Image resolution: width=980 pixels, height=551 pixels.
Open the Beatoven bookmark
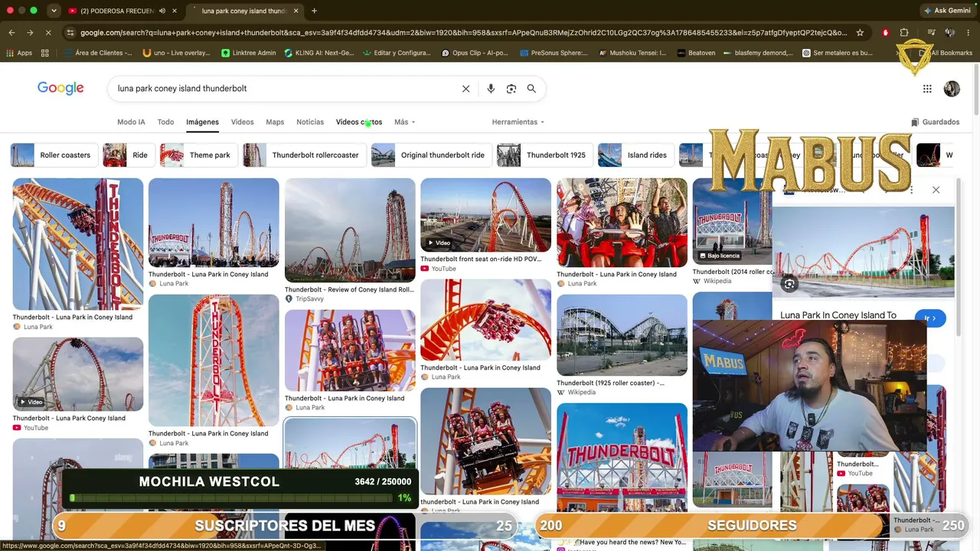coord(694,53)
